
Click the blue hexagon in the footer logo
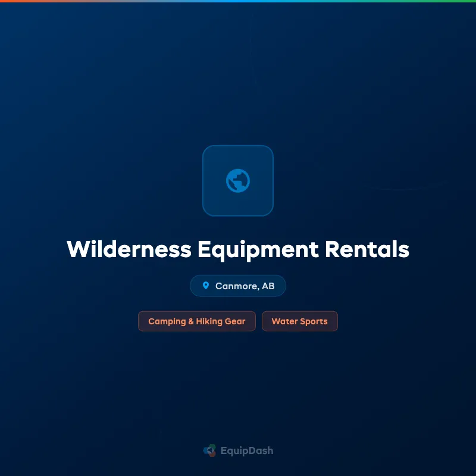[x=206, y=450]
